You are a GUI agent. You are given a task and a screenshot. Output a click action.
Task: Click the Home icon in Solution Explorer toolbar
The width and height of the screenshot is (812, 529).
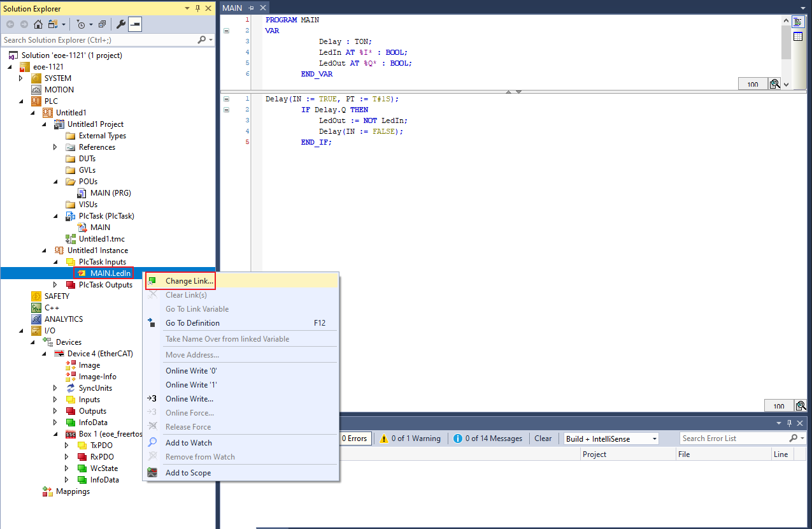click(38, 24)
